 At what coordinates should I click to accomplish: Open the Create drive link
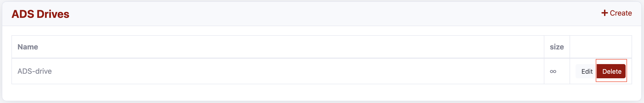(616, 13)
